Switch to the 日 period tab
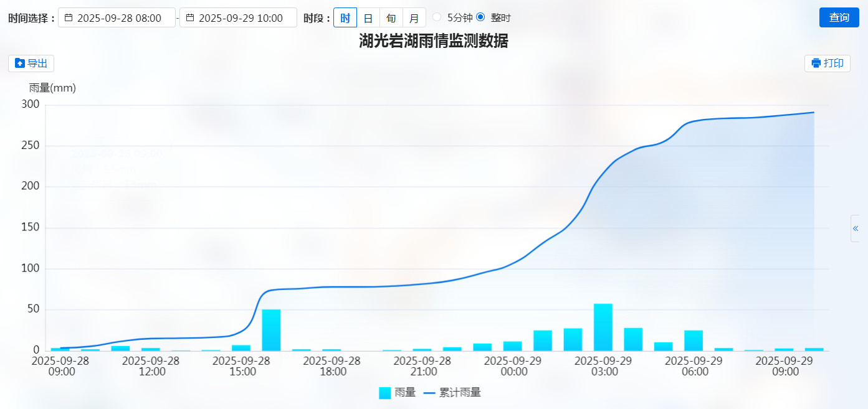The width and height of the screenshot is (868, 409). [368, 17]
